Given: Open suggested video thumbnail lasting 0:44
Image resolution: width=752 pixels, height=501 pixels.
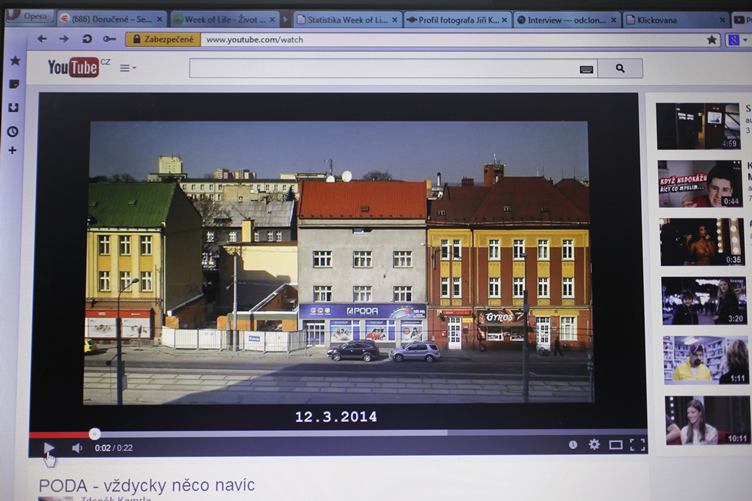Looking at the screenshot, I should coord(700,184).
